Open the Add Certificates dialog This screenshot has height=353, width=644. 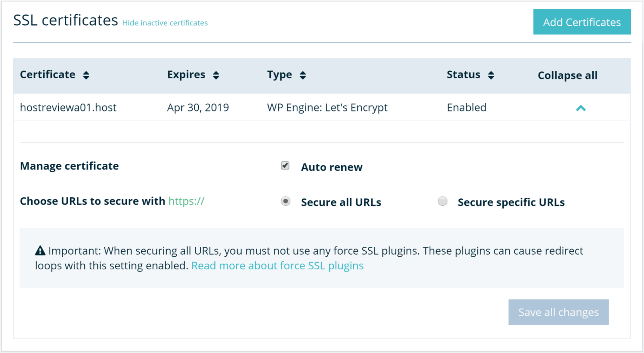click(582, 22)
